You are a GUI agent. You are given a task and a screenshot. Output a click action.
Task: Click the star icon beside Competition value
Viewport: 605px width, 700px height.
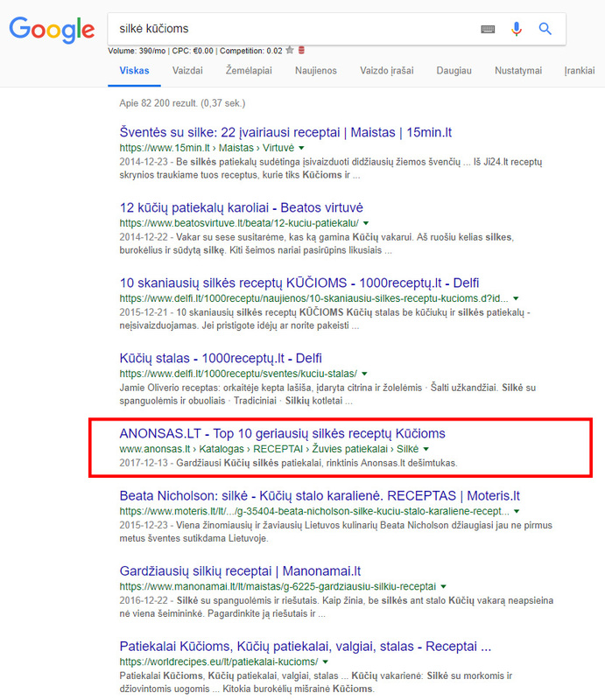click(x=290, y=50)
